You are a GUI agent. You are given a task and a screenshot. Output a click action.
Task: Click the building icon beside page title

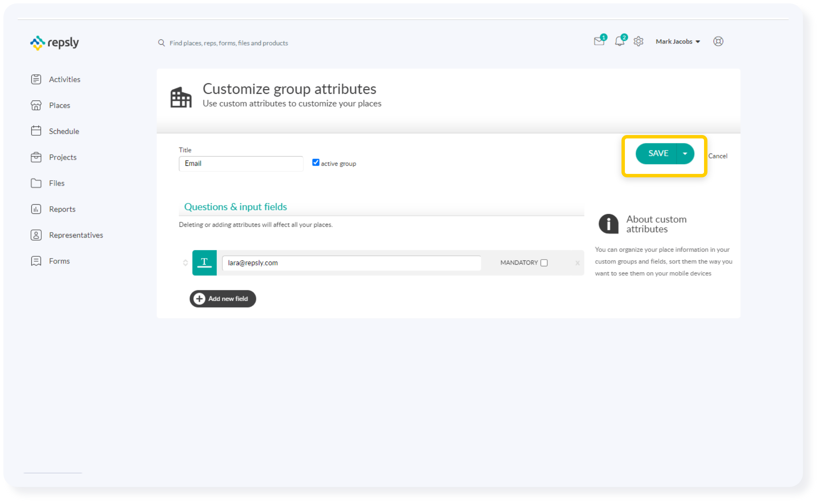click(x=181, y=97)
